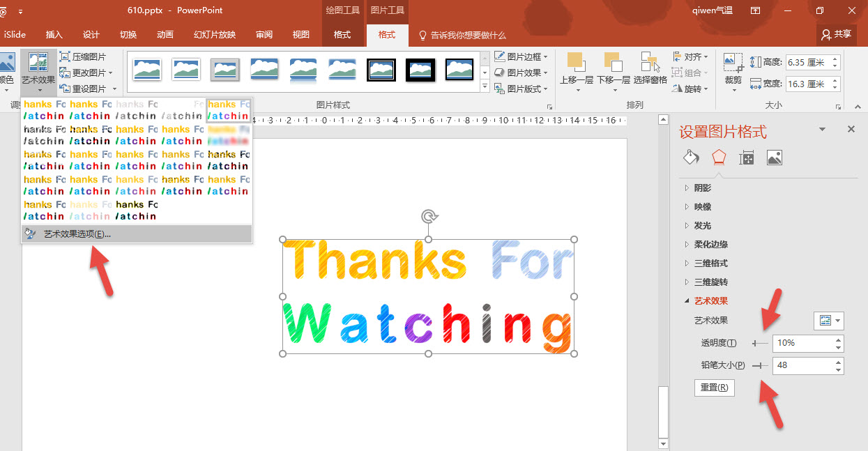Select the Thanks For Watching picture on slide
This screenshot has width=868, height=451.
(428, 296)
